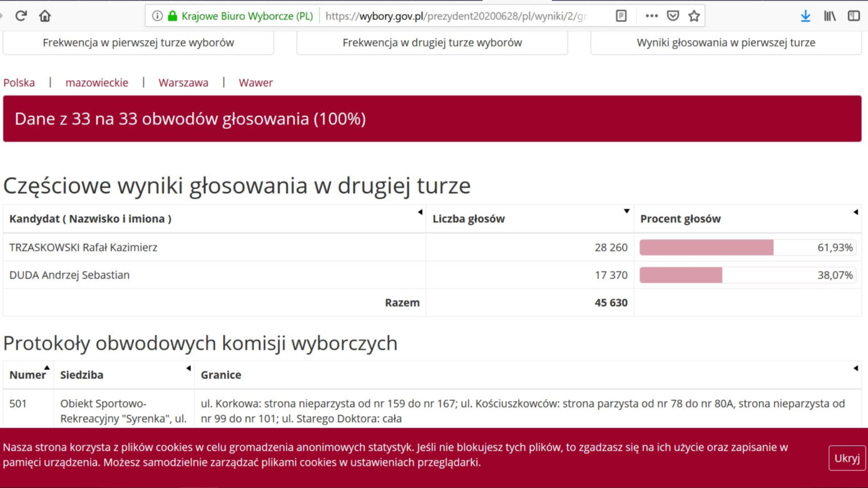Click the green padlock security icon
The width and height of the screenshot is (868, 488).
[x=173, y=16]
